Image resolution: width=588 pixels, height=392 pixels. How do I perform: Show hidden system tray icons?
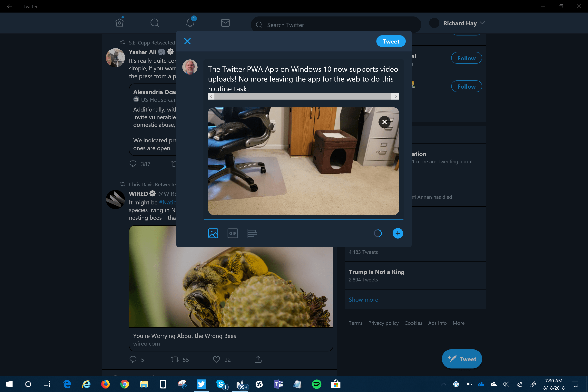click(x=443, y=384)
